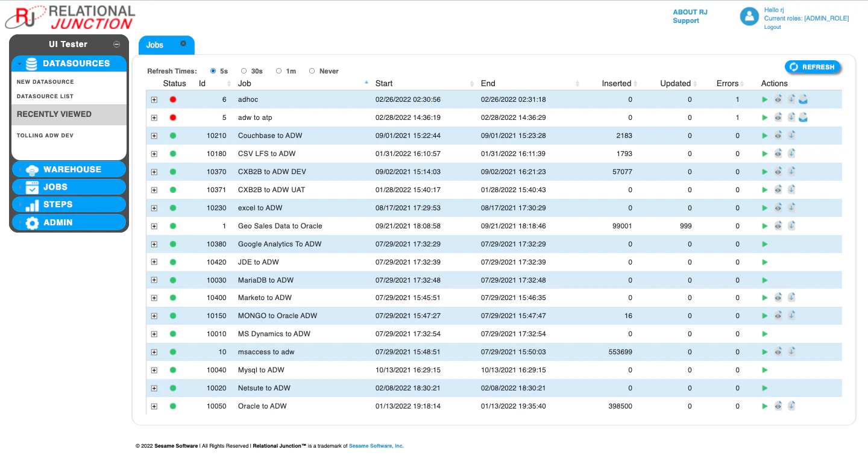The height and width of the screenshot is (476, 868).
Task: Sort the table by the Start column
Action: [x=384, y=83]
